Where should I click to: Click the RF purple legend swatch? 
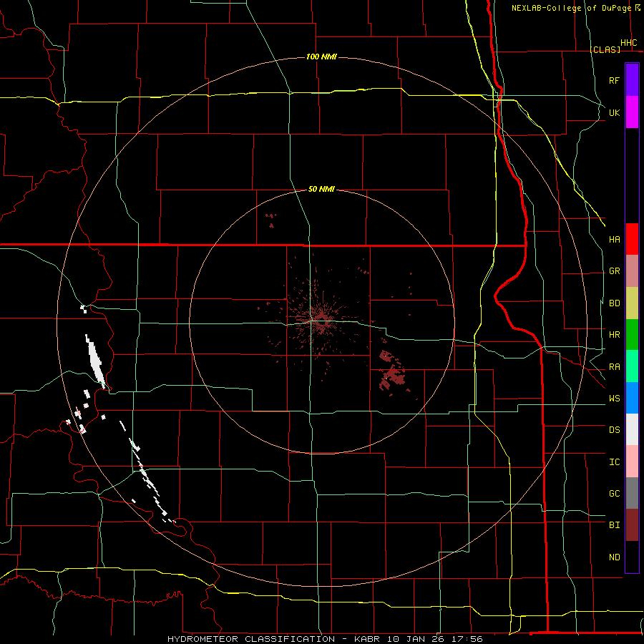632,80
